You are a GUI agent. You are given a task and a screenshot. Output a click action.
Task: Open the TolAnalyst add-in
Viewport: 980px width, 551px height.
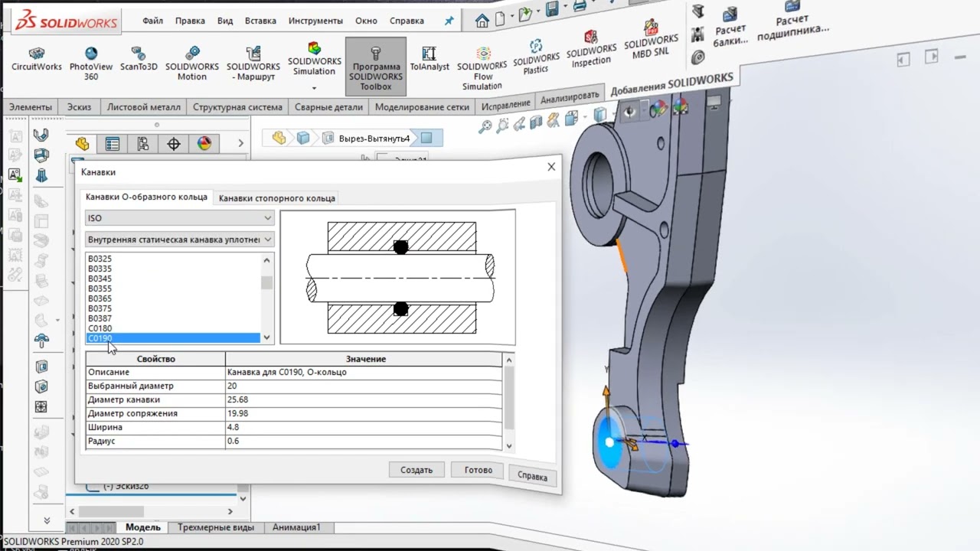[x=430, y=59]
